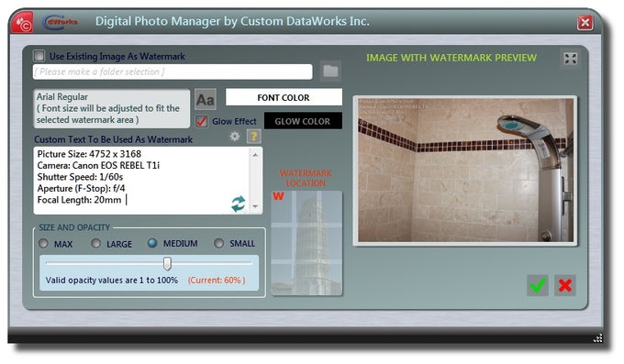This screenshot has width=624, height=364.
Task: Select the LARGE size radio button
Action: coord(96,244)
